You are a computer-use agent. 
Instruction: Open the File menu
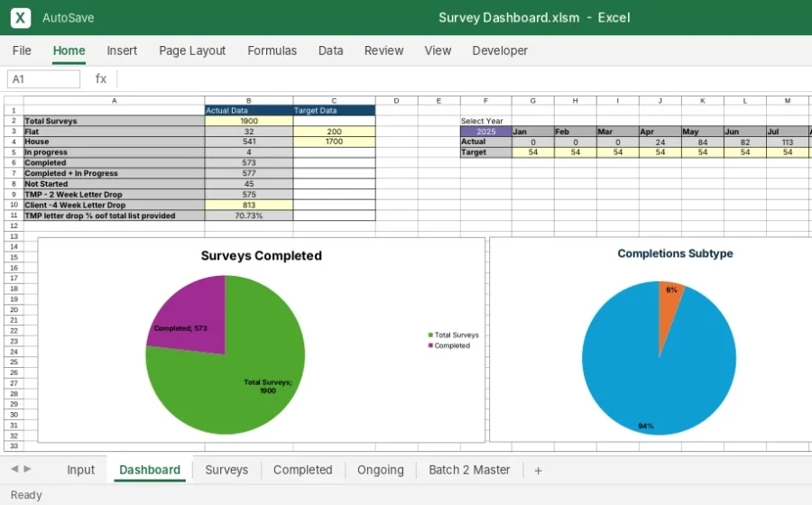[22, 50]
